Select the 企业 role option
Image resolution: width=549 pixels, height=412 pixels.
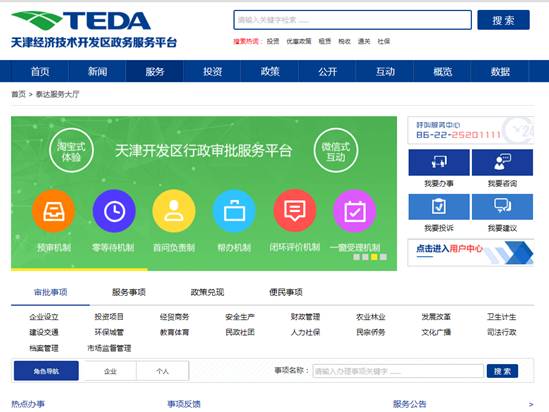coord(110,371)
